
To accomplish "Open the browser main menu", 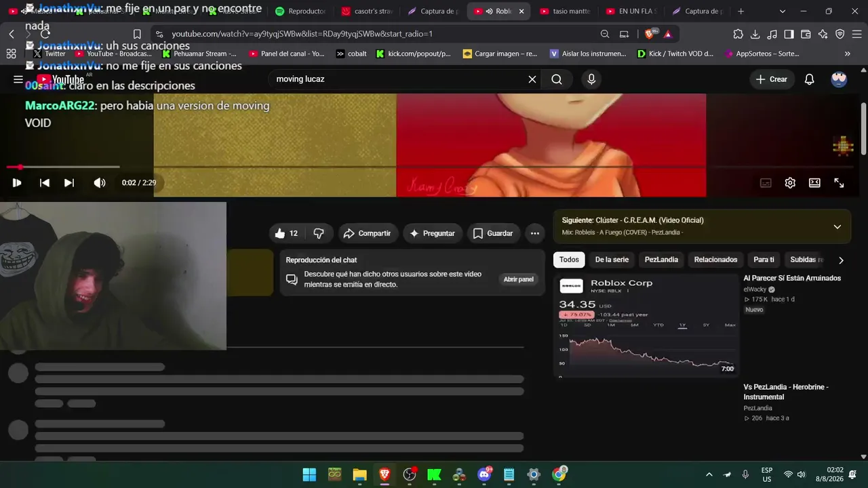I will 857,34.
